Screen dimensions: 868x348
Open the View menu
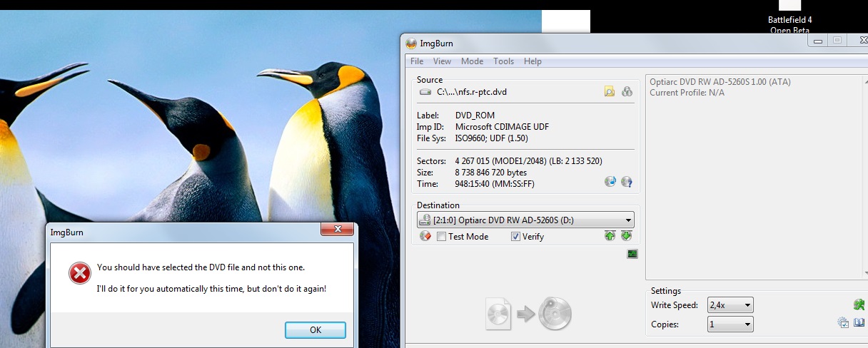click(442, 61)
